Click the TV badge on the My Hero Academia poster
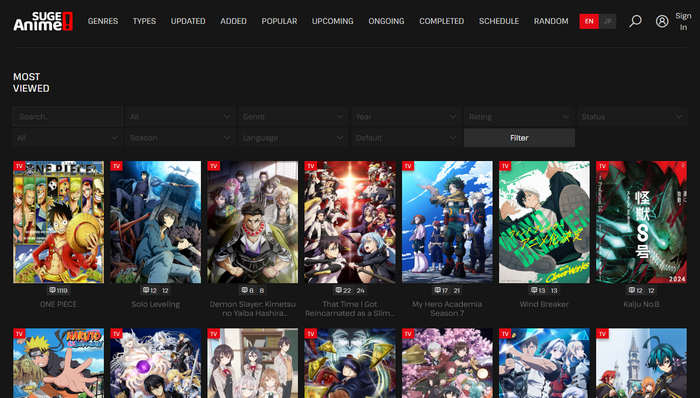Viewport: 700px width, 398px height. [408, 166]
